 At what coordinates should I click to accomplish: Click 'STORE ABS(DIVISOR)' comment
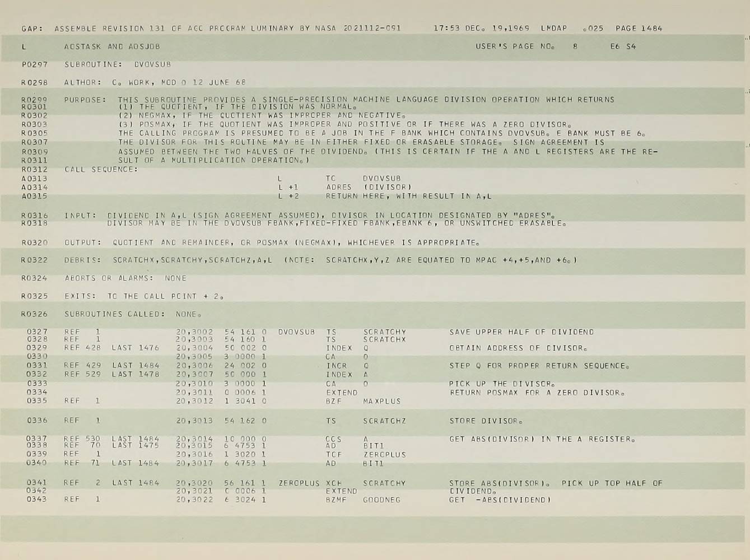pyautogui.click(x=500, y=483)
